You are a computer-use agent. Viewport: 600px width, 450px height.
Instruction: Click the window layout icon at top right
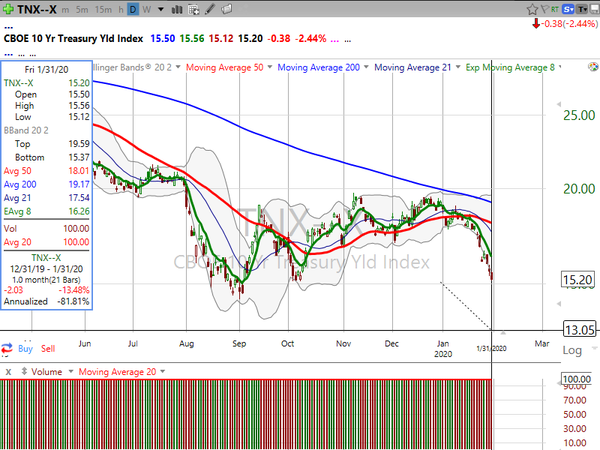pyautogui.click(x=595, y=9)
